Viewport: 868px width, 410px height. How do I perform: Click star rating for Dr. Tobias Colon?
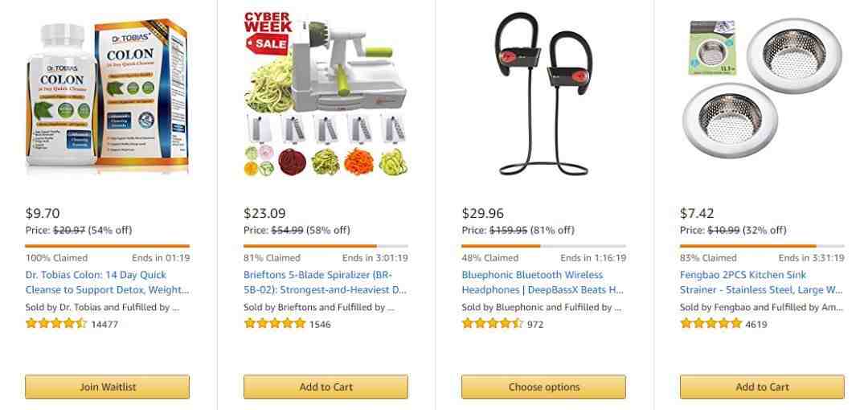point(56,323)
